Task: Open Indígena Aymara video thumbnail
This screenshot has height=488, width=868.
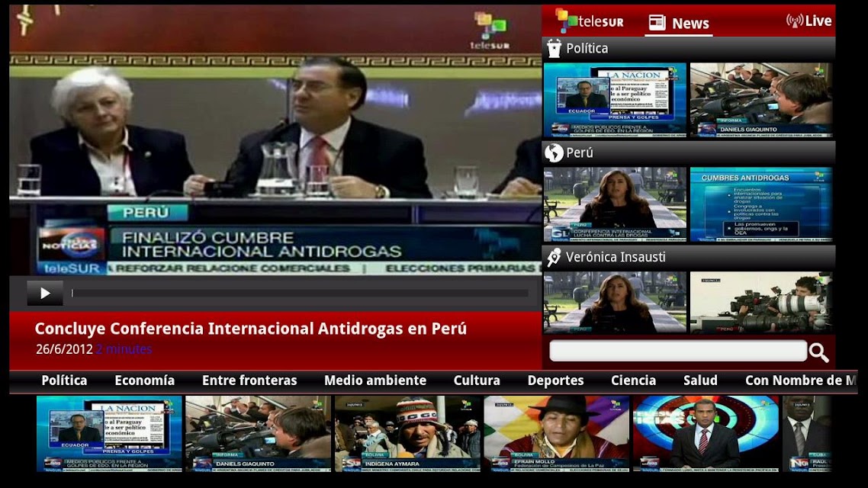Action: [x=407, y=434]
